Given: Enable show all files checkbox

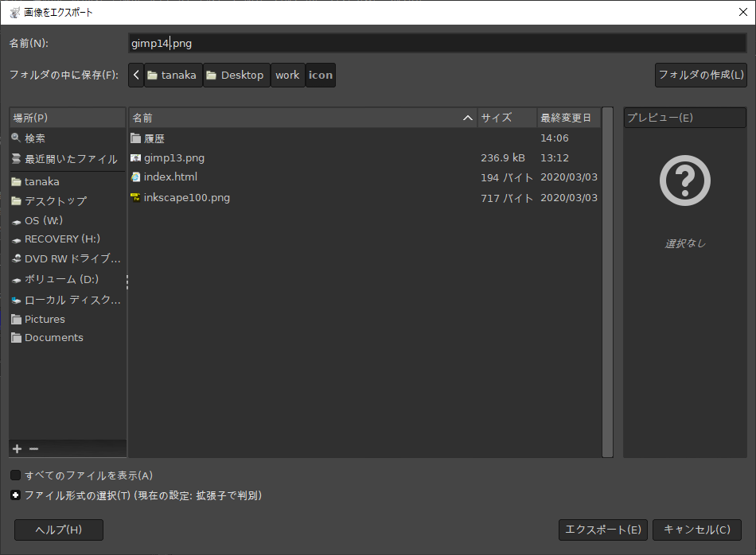Looking at the screenshot, I should click(16, 475).
